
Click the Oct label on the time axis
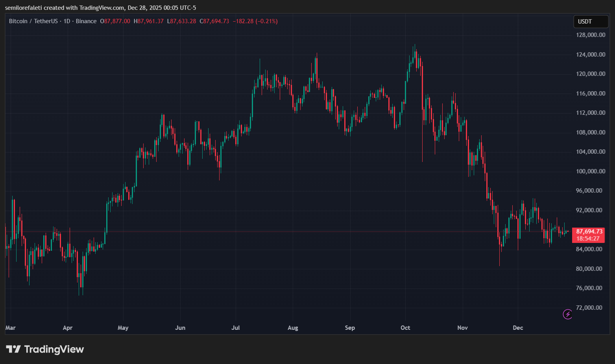pos(405,327)
